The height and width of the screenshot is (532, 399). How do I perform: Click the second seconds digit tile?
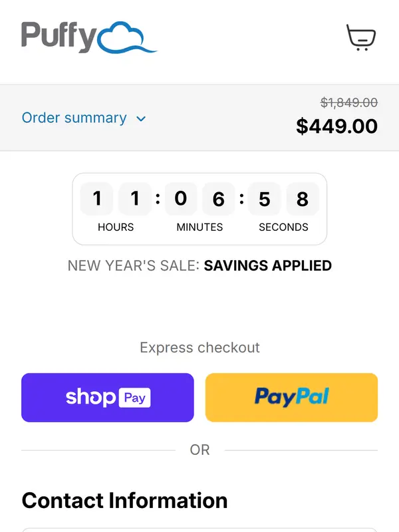[x=303, y=199]
